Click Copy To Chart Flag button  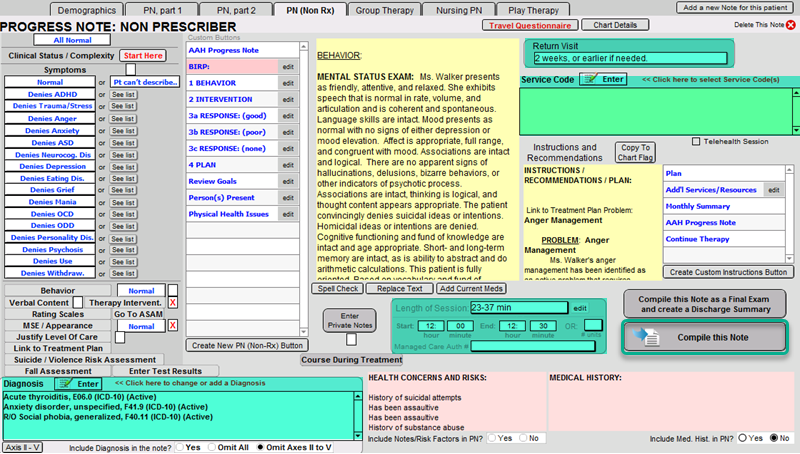(x=635, y=152)
